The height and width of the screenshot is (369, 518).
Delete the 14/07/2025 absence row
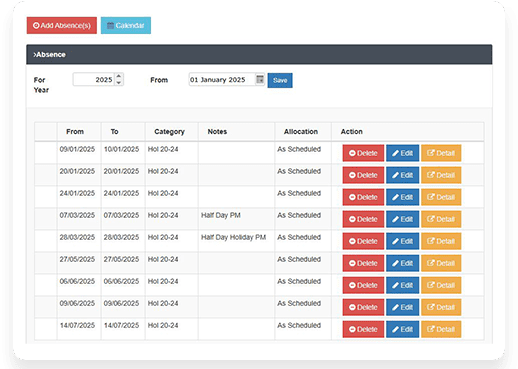(x=363, y=329)
